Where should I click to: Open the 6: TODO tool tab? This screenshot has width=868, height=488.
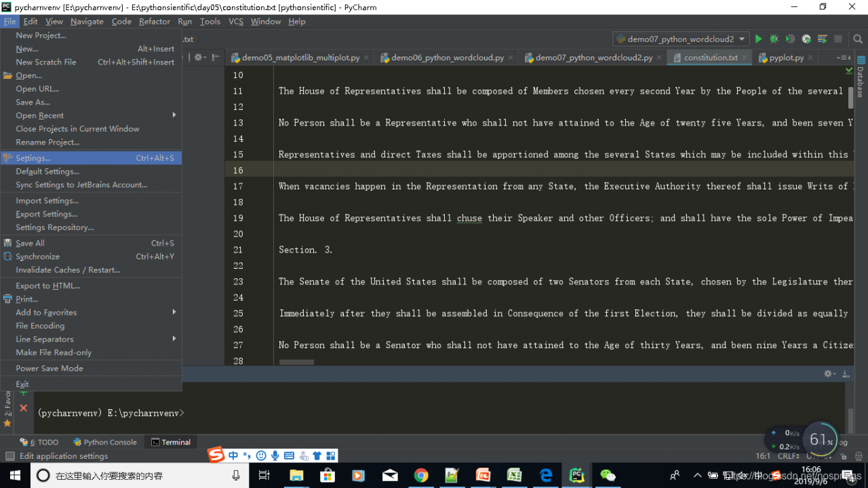(39, 442)
